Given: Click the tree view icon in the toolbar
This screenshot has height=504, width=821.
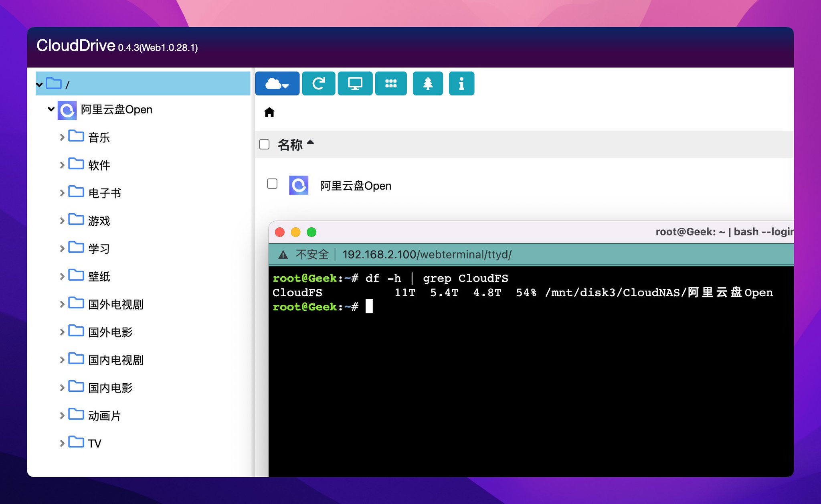Looking at the screenshot, I should (x=428, y=83).
